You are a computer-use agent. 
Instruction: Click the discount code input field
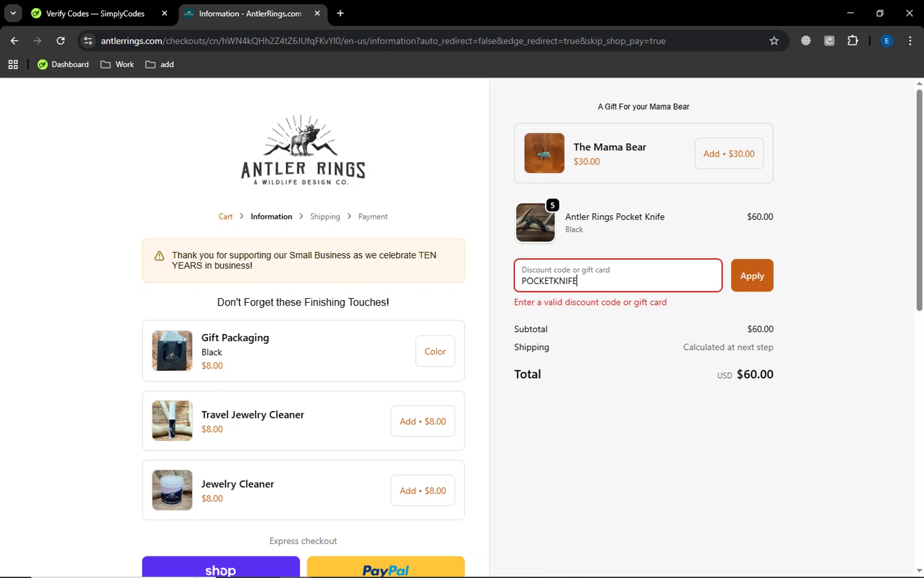tap(618, 275)
